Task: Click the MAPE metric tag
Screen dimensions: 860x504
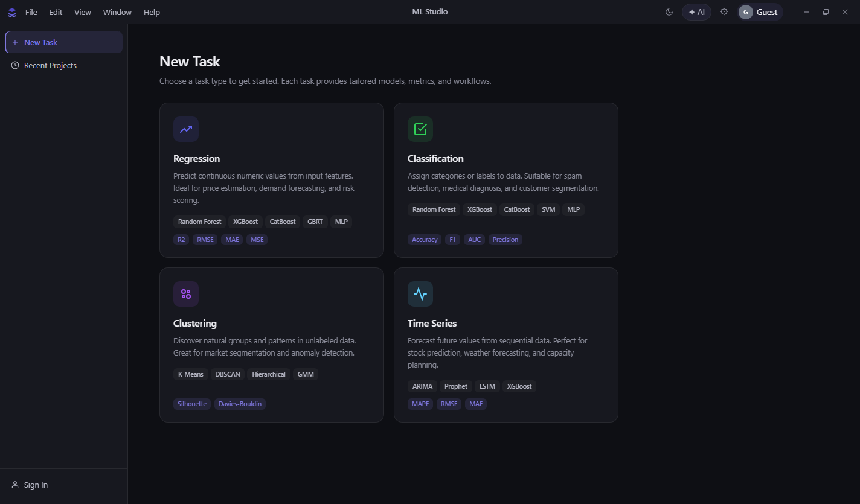Action: coord(420,404)
